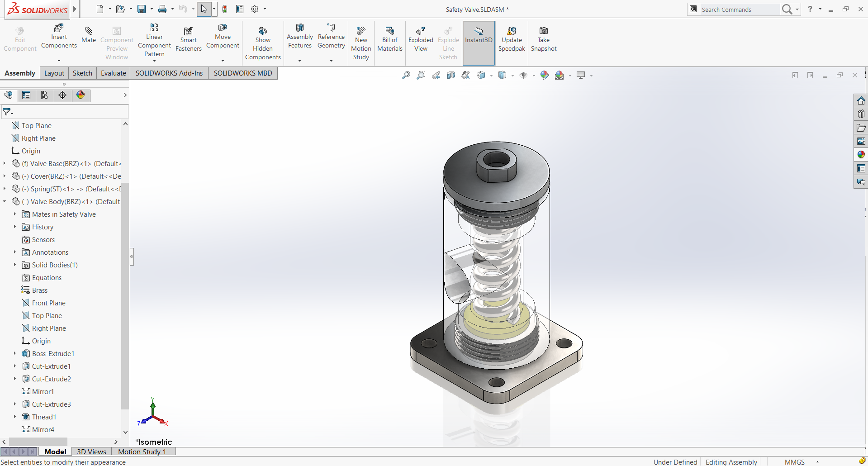Viewport: 868px width, 466px height.
Task: Expand Cover(BRZ)<1> component node
Action: click(x=5, y=176)
